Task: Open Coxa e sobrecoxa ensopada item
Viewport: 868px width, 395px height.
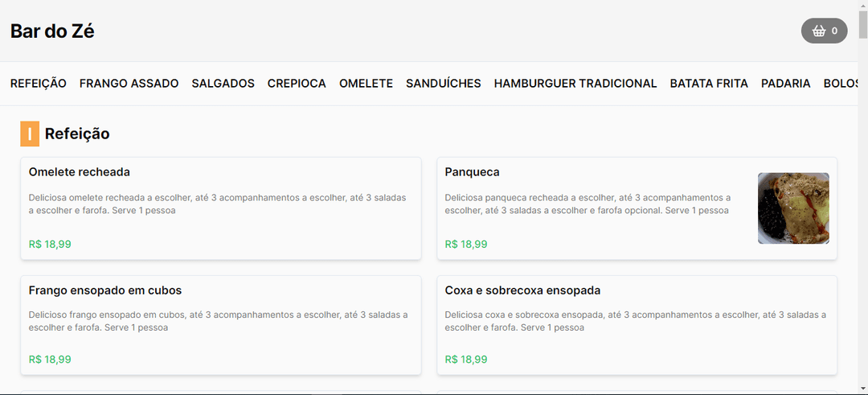Action: 522,290
